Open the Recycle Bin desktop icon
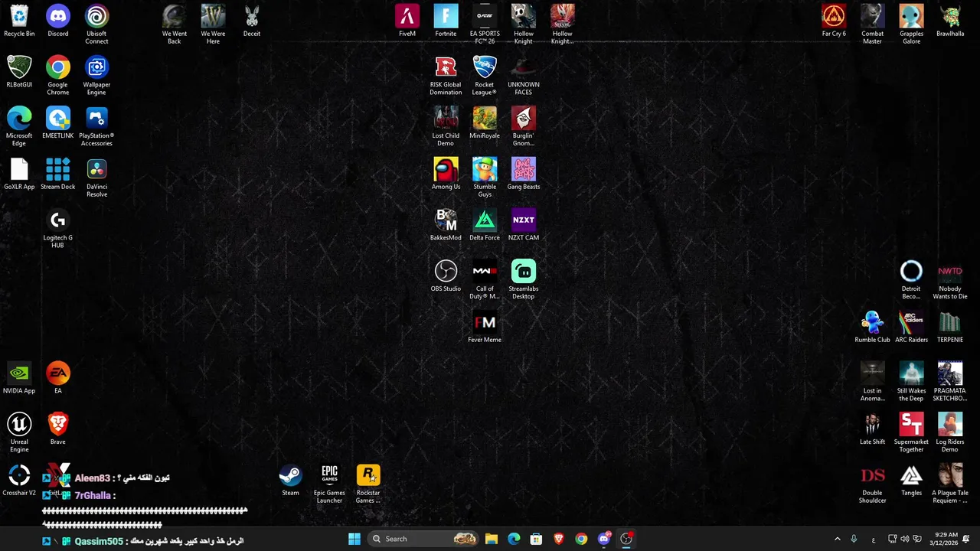Screen dimensions: 980x551 [19, 21]
